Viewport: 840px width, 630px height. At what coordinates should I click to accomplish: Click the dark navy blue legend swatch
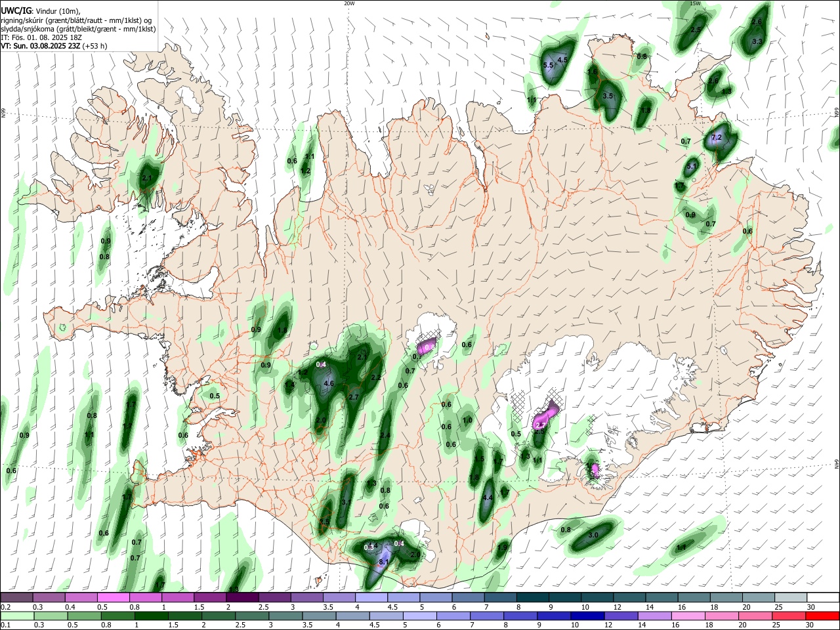(x=587, y=616)
